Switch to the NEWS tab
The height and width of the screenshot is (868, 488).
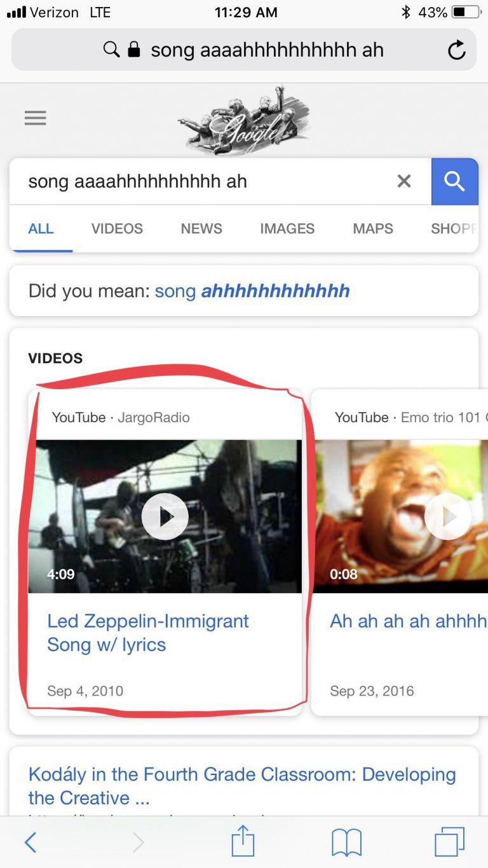(x=201, y=229)
